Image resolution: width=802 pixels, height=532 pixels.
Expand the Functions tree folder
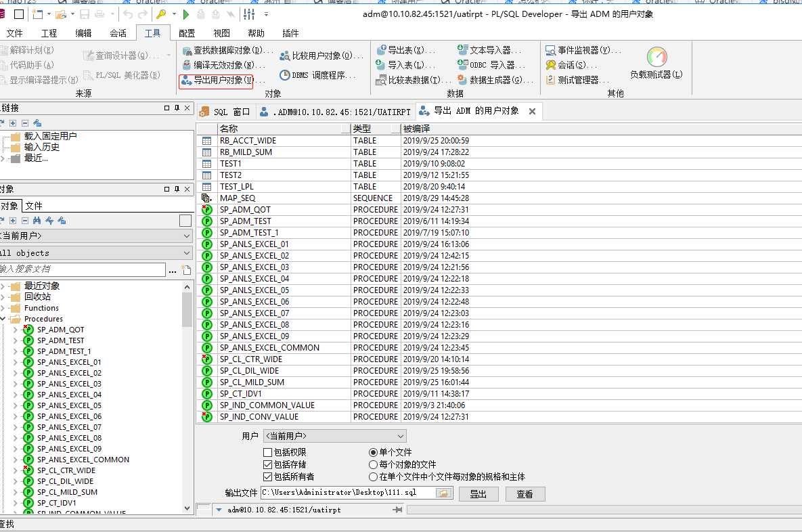tap(3, 308)
